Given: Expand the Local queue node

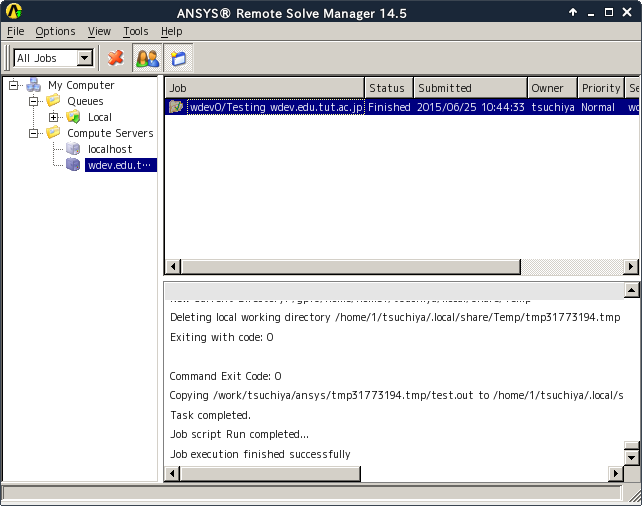Looking at the screenshot, I should pyautogui.click(x=55, y=118).
